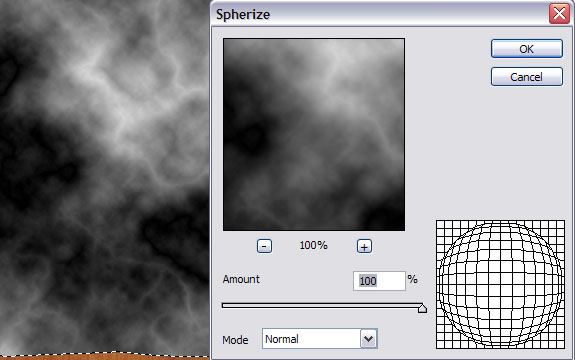
Task: Click the Cancel button
Action: 527,77
